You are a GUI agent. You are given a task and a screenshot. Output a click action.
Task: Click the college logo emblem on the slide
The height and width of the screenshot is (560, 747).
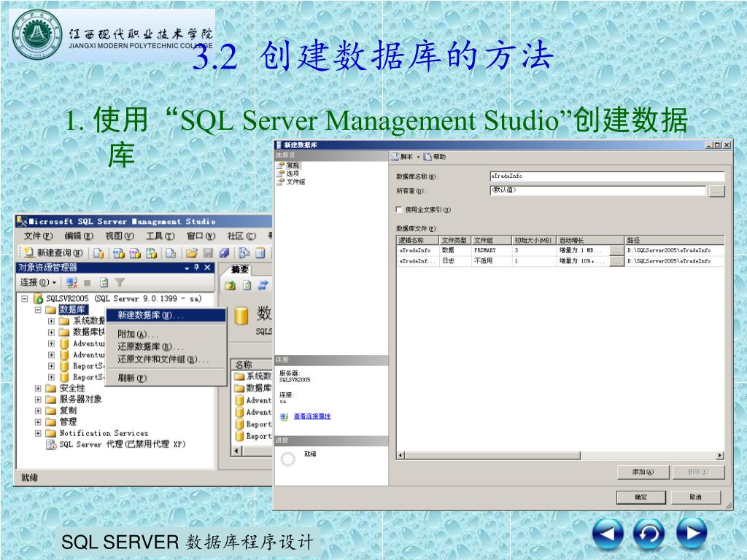point(37,34)
